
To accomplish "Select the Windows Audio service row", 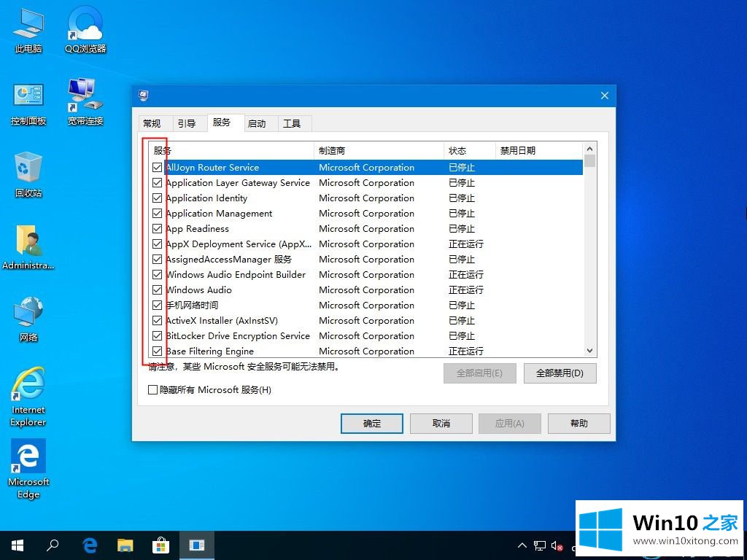I will (x=366, y=290).
